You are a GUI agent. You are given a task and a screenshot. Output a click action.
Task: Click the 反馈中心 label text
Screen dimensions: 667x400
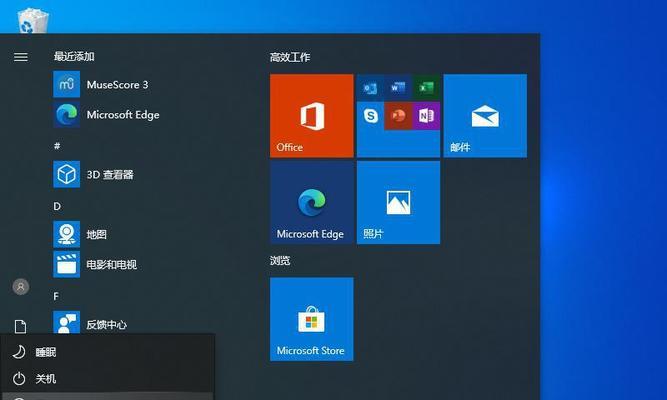coord(106,325)
